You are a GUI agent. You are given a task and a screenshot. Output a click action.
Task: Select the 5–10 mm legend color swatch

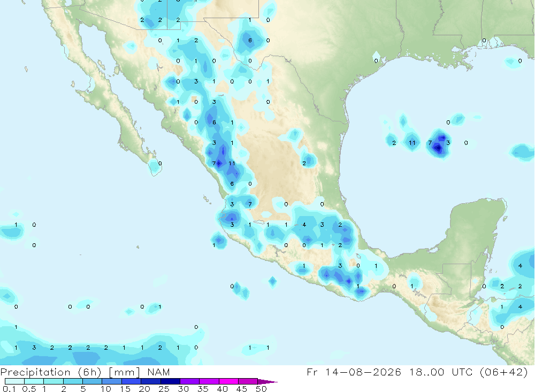93,381
